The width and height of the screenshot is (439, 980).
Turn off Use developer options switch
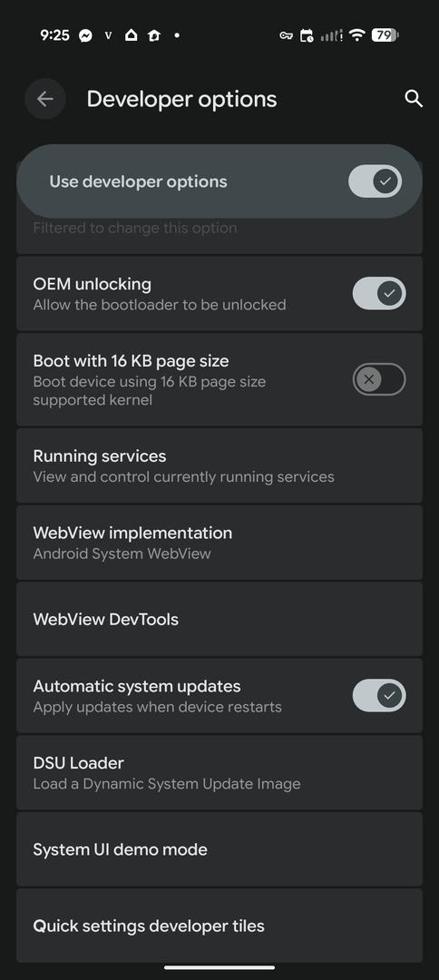(x=375, y=181)
